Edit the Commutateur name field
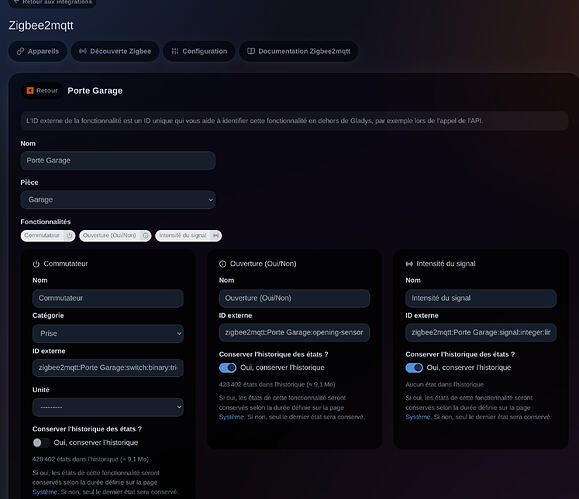The image size is (579, 499). point(108,298)
